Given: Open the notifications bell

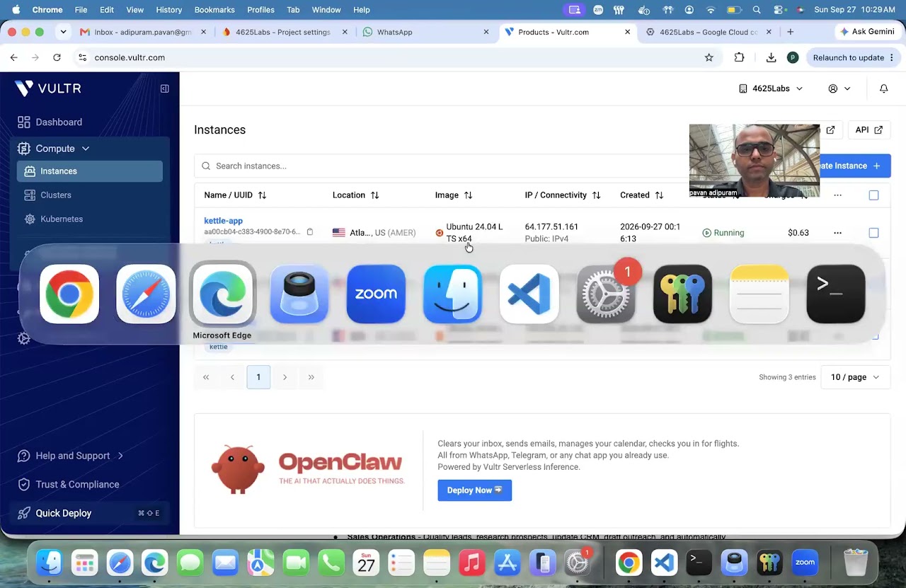Looking at the screenshot, I should pyautogui.click(x=883, y=88).
